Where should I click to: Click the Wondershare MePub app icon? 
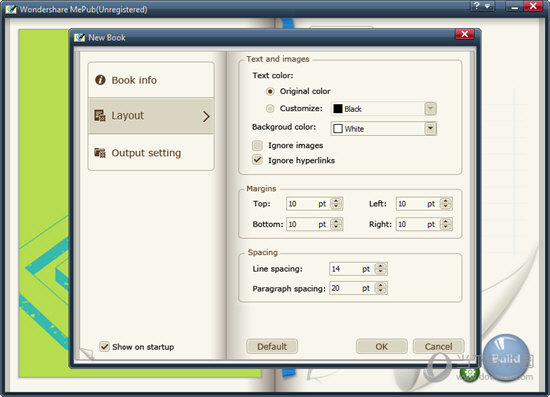[x=11, y=9]
